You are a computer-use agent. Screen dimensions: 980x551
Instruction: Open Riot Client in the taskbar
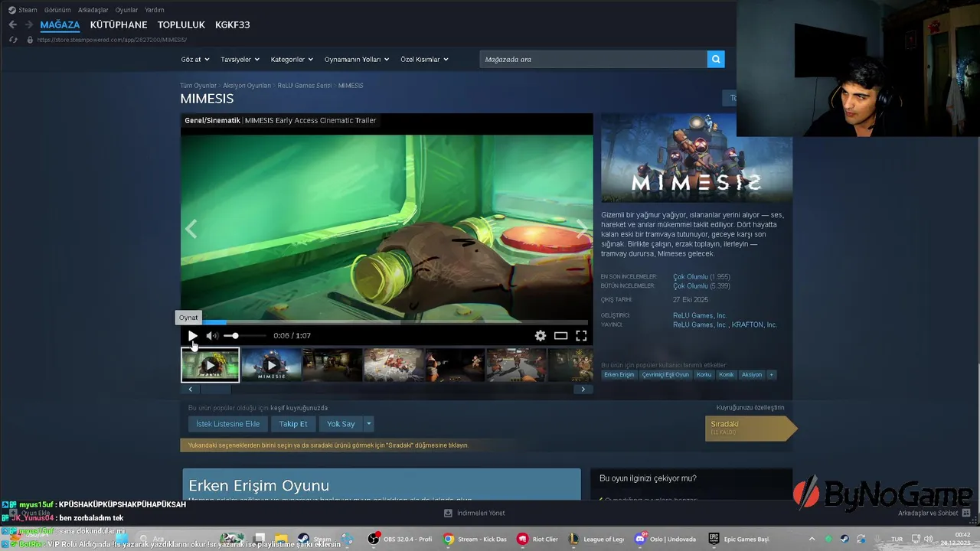(537, 539)
